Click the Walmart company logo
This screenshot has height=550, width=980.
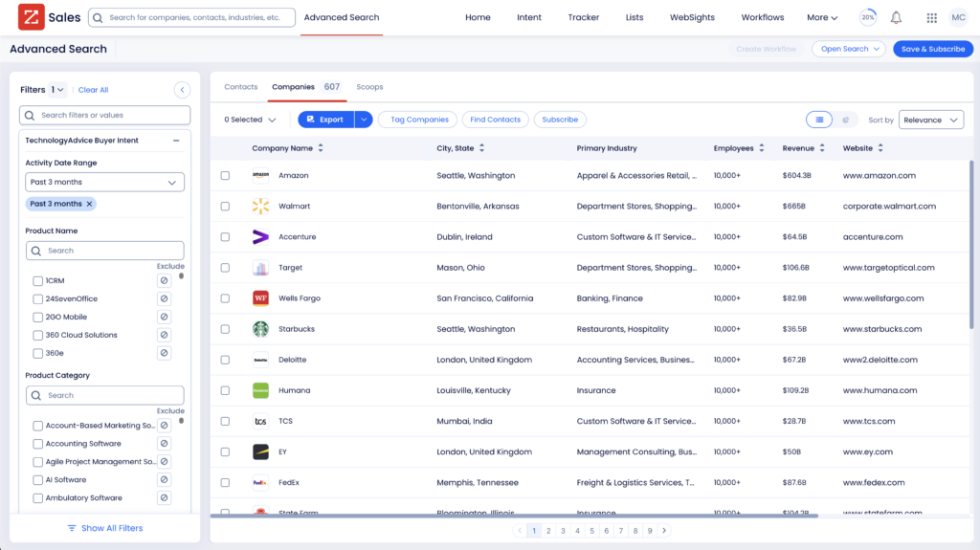260,207
